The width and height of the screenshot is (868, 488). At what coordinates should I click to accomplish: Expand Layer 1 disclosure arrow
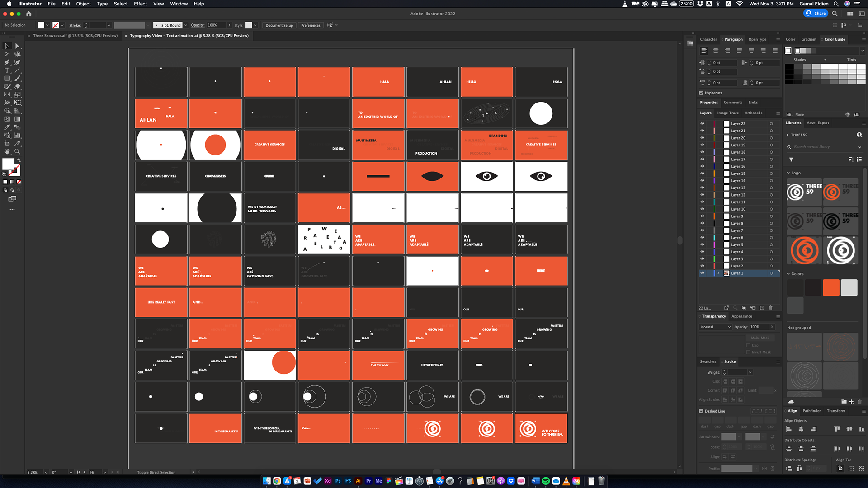click(x=718, y=273)
